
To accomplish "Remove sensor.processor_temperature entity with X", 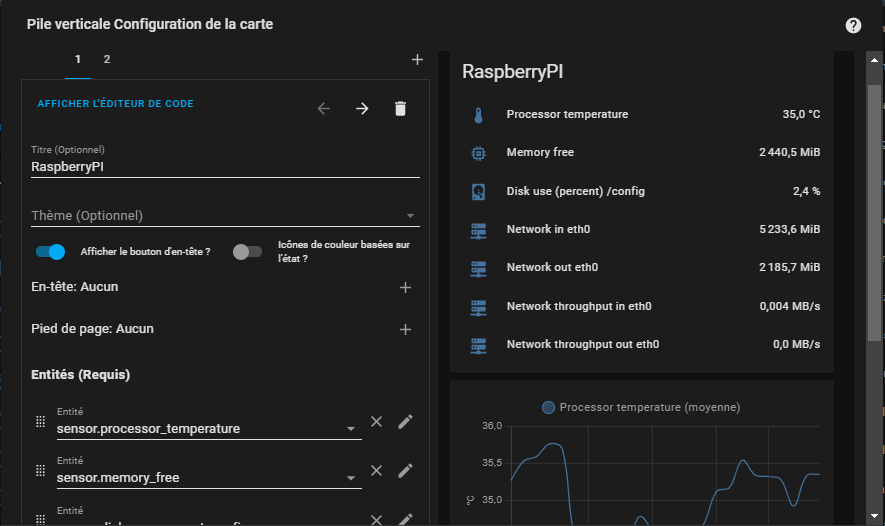I will [376, 422].
